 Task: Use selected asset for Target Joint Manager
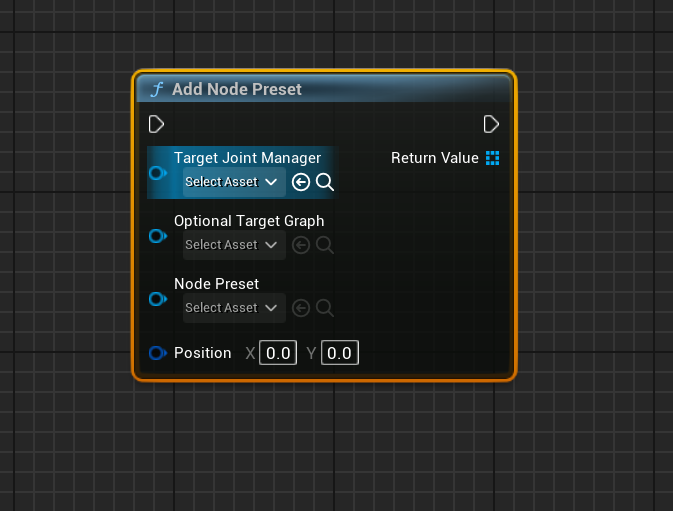tap(301, 182)
